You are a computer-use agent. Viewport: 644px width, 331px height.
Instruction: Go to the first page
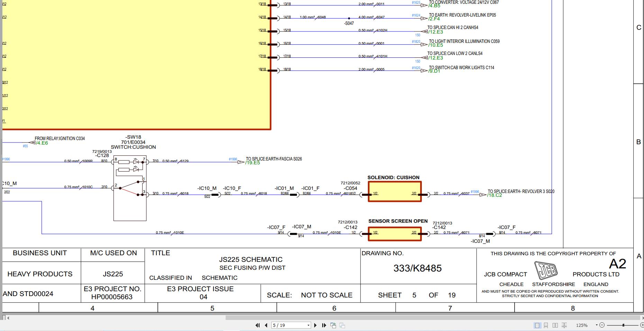(x=258, y=325)
